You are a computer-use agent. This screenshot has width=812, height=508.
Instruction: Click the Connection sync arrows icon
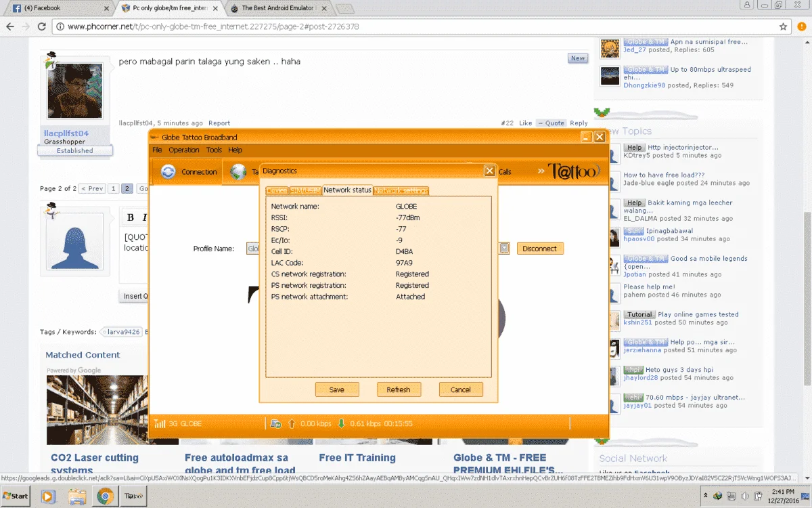(168, 172)
